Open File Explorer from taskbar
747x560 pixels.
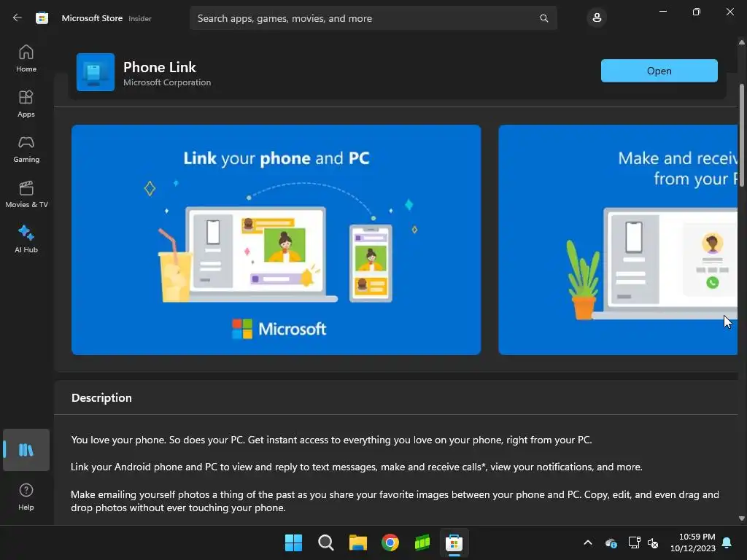[x=357, y=542]
